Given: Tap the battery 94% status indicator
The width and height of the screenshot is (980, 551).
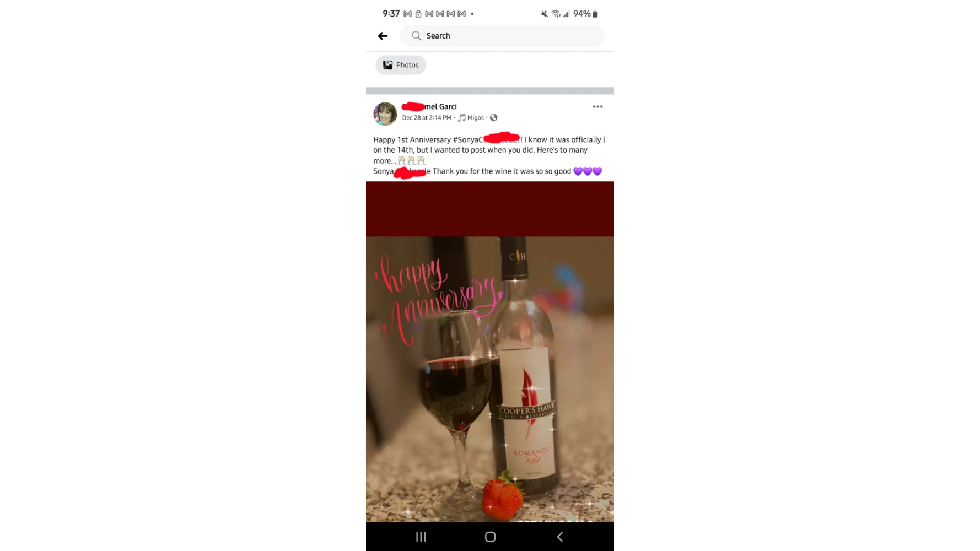Looking at the screenshot, I should [x=585, y=14].
